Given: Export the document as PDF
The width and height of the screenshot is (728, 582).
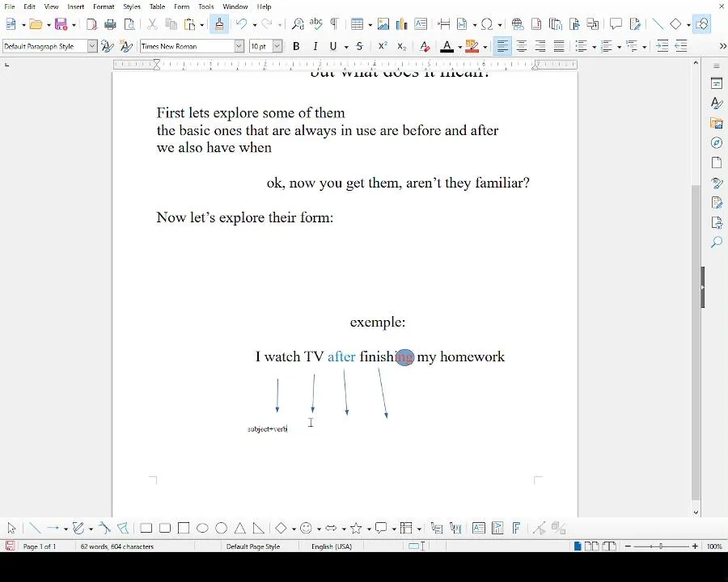Looking at the screenshot, I should (92, 24).
